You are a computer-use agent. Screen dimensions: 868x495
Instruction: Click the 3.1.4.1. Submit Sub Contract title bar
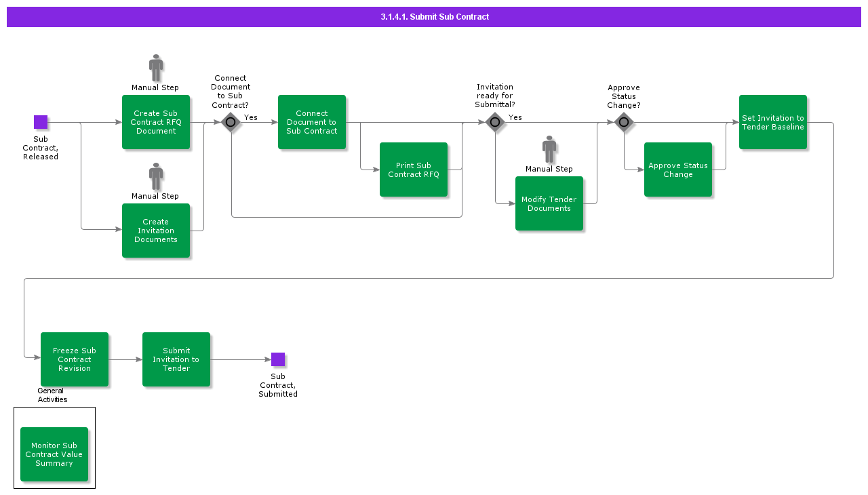[x=434, y=17]
